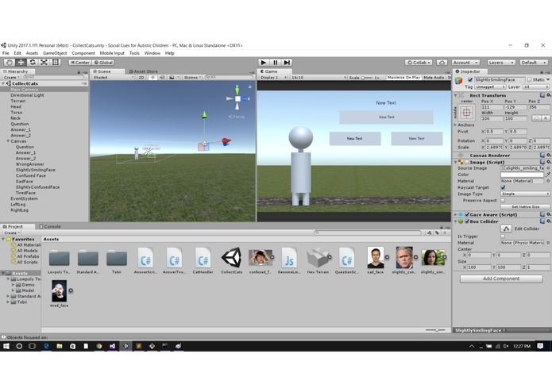This screenshot has width=552, height=392.
Task: Expand the Gaze Aware component
Action: (x=456, y=214)
